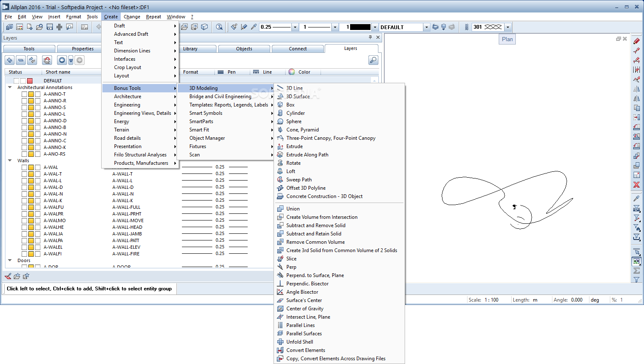Viewport: 644px width, 364px height.
Task: Click the Plan view button
Action: tap(507, 39)
